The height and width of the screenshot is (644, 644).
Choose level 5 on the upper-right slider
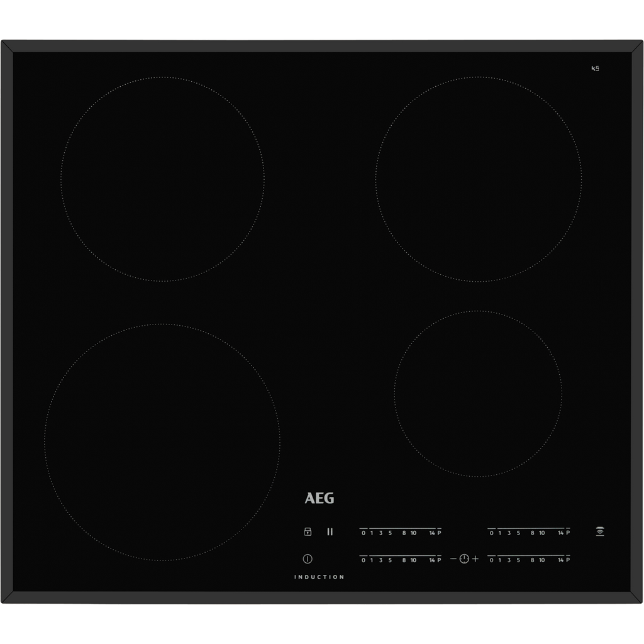[518, 531]
